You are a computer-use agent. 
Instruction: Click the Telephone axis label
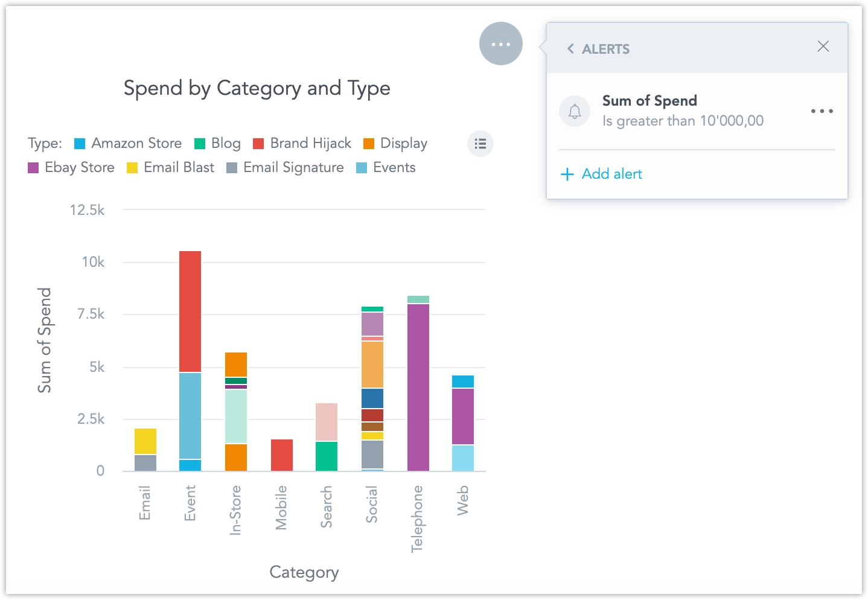[x=417, y=519]
